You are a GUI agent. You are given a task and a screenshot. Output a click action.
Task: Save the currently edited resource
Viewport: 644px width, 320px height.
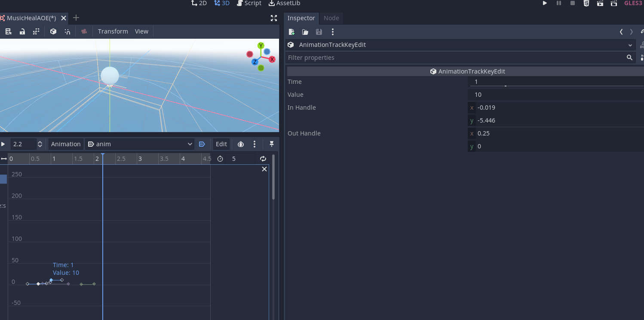pyautogui.click(x=319, y=32)
